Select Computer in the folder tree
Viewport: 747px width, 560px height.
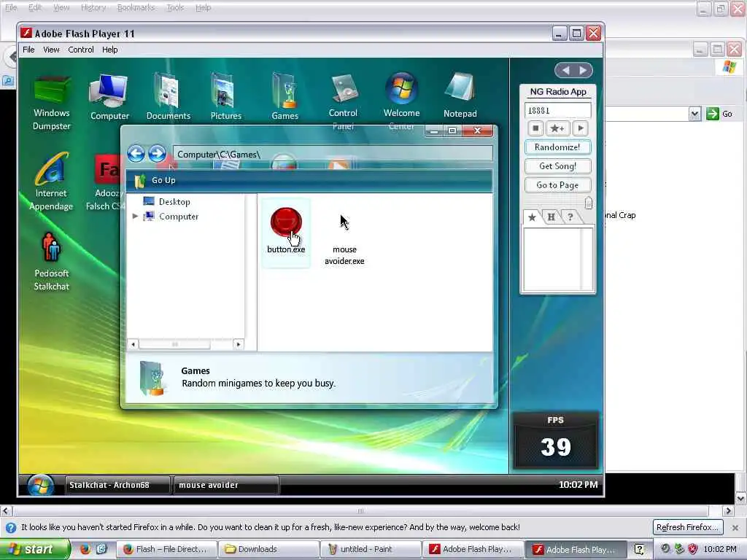[171, 216]
